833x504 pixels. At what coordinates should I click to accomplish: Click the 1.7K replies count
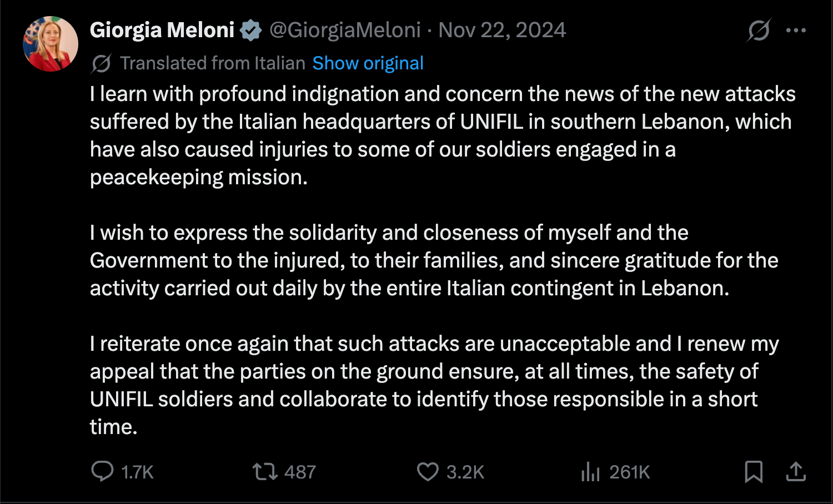coord(137,472)
